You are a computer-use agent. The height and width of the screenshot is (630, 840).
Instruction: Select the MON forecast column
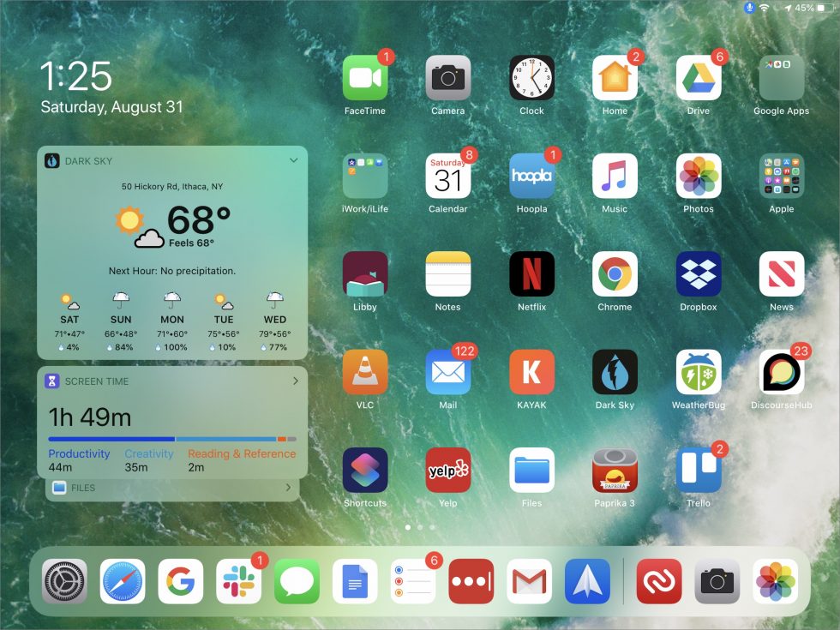pyautogui.click(x=172, y=321)
